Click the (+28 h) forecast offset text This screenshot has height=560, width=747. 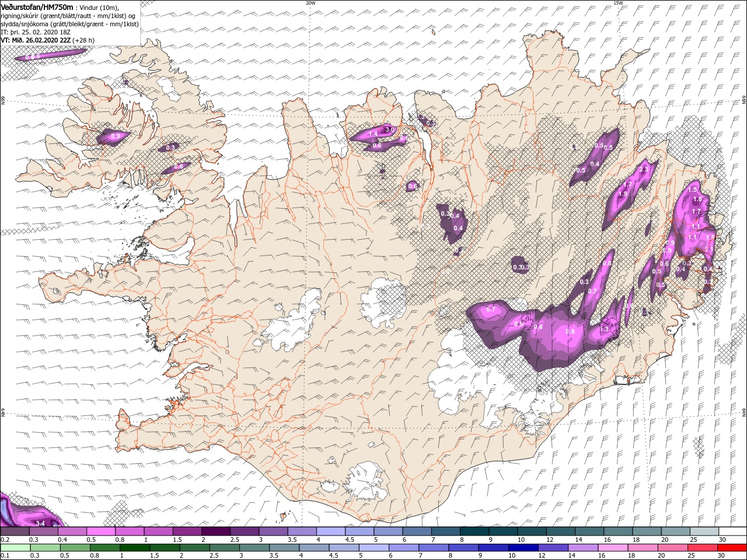tap(83, 40)
